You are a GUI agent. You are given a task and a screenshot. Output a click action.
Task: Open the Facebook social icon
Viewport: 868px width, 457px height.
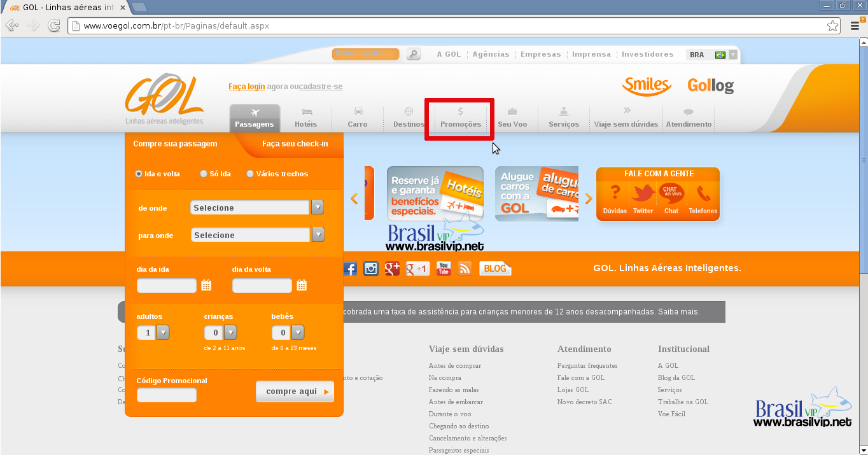pos(350,269)
